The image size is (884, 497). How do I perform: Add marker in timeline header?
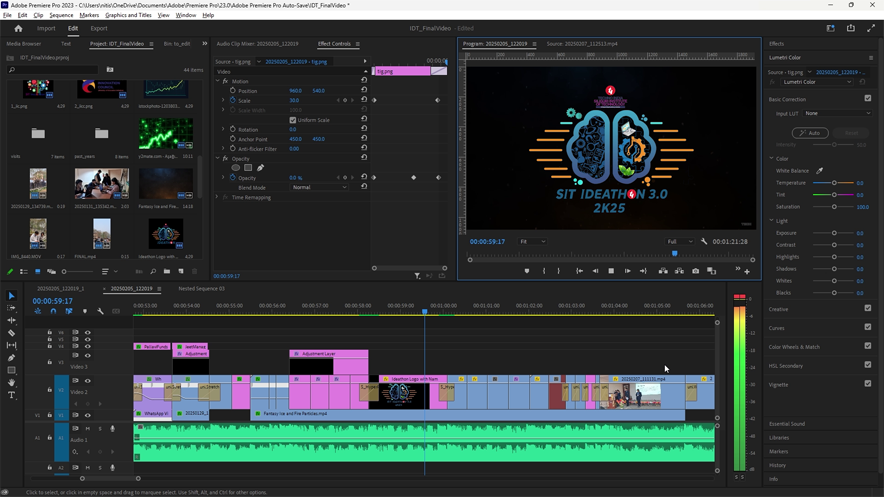(85, 311)
